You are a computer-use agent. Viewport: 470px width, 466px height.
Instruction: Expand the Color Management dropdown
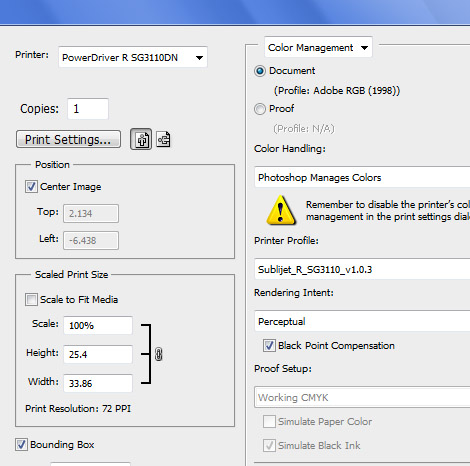point(318,47)
